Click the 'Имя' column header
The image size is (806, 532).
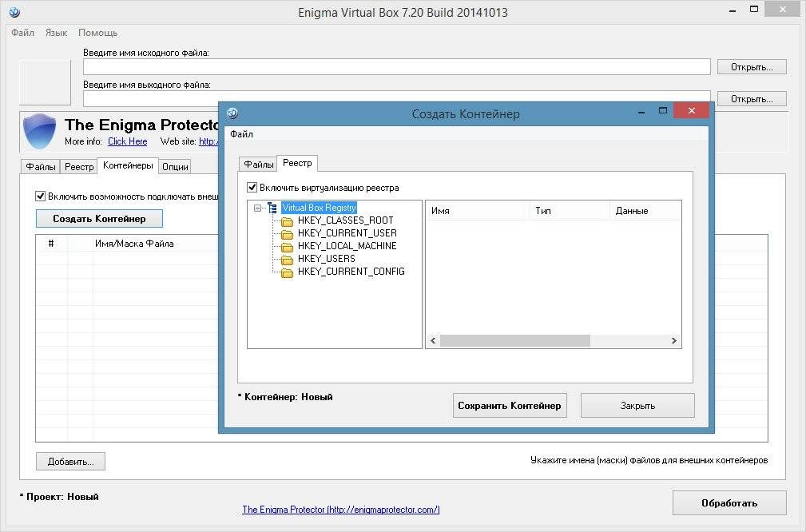478,211
